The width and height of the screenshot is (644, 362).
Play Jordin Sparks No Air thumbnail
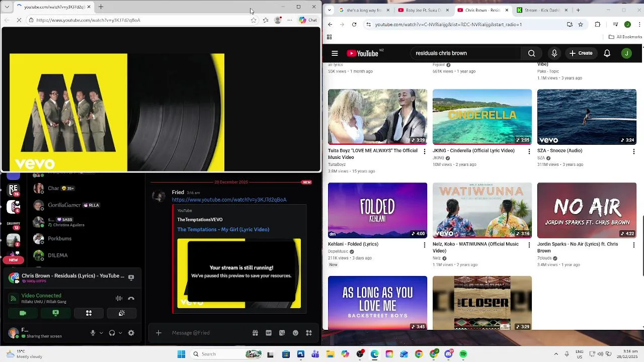point(587,210)
